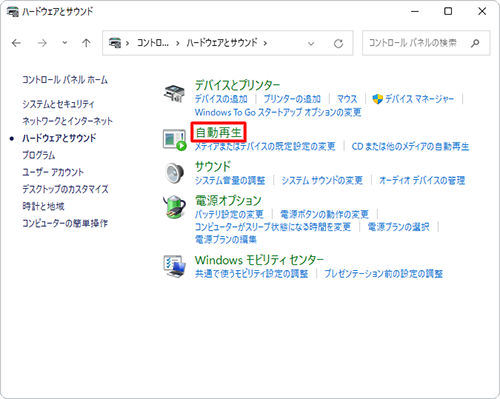Click 電源プランの編集 link
This screenshot has height=399, width=500.
226,240
